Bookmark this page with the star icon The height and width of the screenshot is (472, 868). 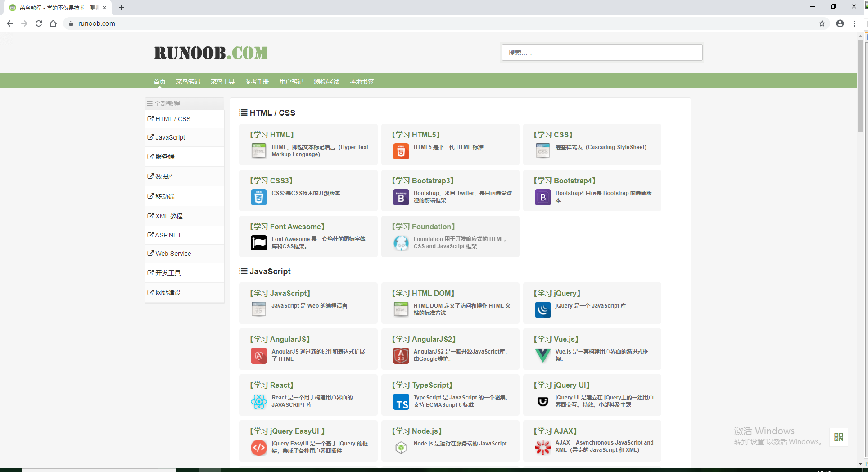[822, 23]
